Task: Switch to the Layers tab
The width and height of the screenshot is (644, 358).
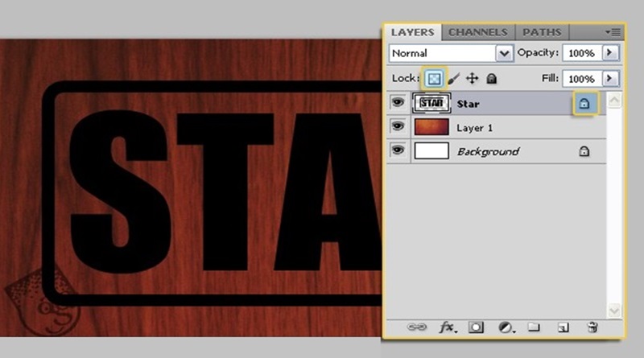Action: click(x=412, y=32)
